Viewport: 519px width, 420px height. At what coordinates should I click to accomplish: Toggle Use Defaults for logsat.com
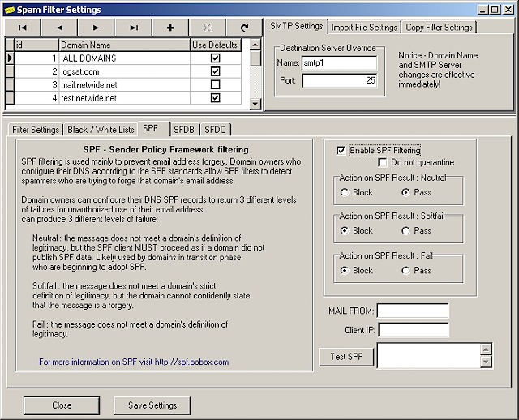click(x=216, y=71)
